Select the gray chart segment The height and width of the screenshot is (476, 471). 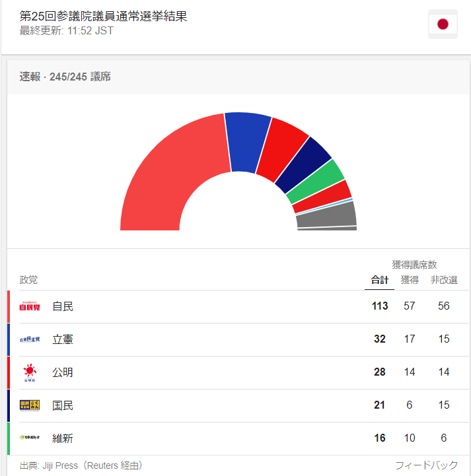point(326,215)
